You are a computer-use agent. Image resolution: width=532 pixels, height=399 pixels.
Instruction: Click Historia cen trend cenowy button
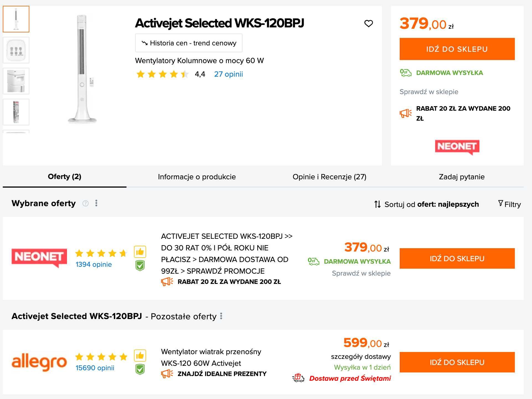coord(189,43)
